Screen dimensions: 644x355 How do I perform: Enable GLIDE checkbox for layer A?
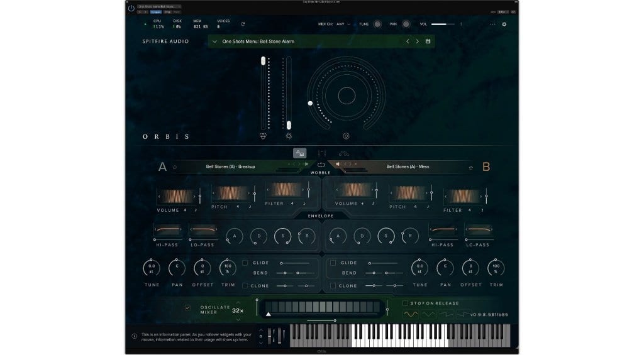pyautogui.click(x=245, y=263)
